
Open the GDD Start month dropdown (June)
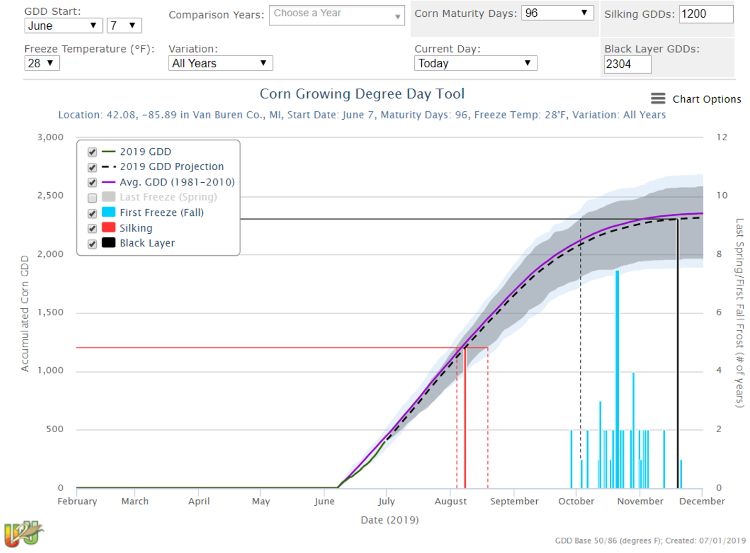pos(63,25)
